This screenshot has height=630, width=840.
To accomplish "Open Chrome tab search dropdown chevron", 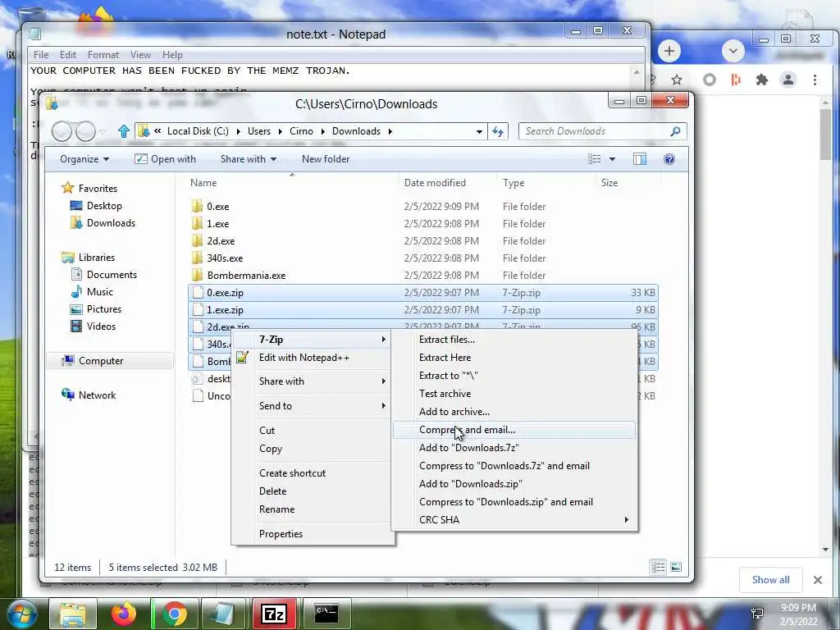I will click(733, 51).
